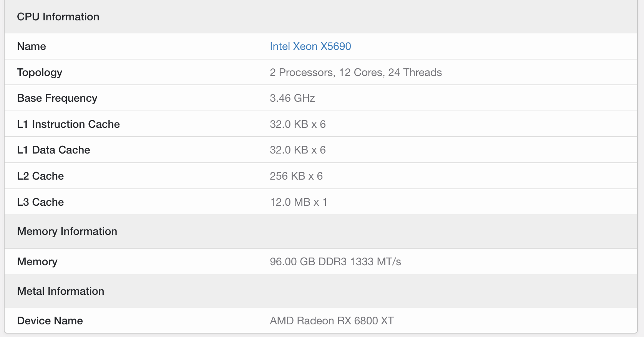Click the 2 Processors, 12 Cores value
Image resolution: width=644 pixels, height=337 pixels.
click(355, 73)
